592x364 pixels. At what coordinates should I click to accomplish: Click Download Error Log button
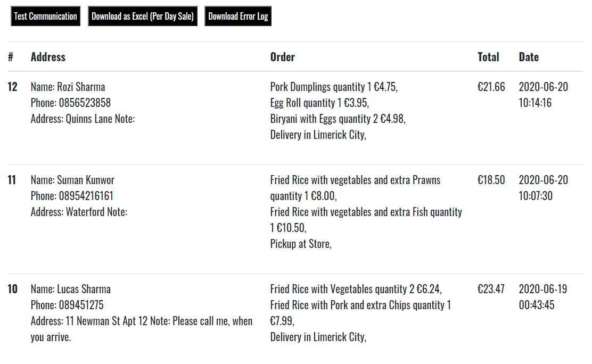pos(238,16)
